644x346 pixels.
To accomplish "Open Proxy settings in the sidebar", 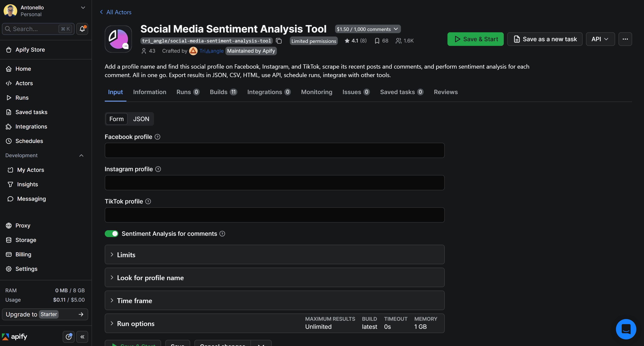I will pos(23,225).
